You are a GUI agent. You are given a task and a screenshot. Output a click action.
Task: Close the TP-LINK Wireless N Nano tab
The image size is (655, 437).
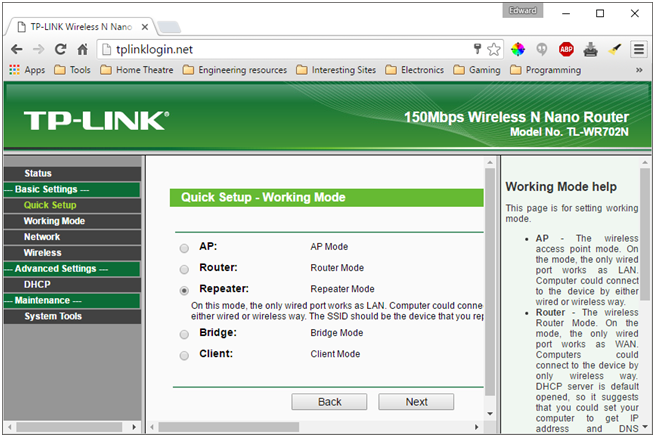coord(145,27)
